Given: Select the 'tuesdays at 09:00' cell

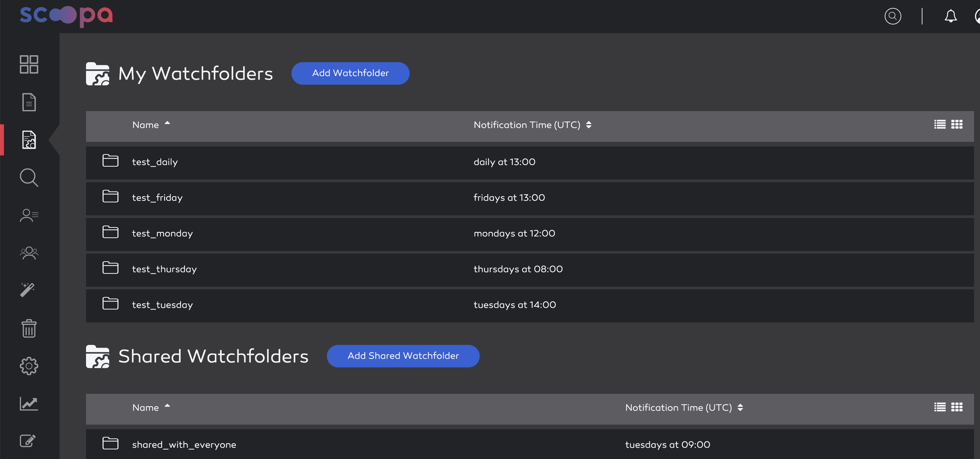Looking at the screenshot, I should (667, 444).
